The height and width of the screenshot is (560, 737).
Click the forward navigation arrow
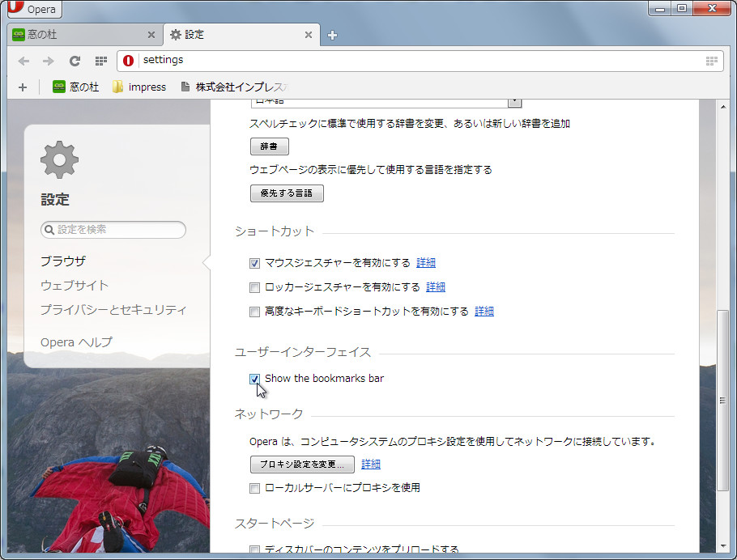coord(47,60)
